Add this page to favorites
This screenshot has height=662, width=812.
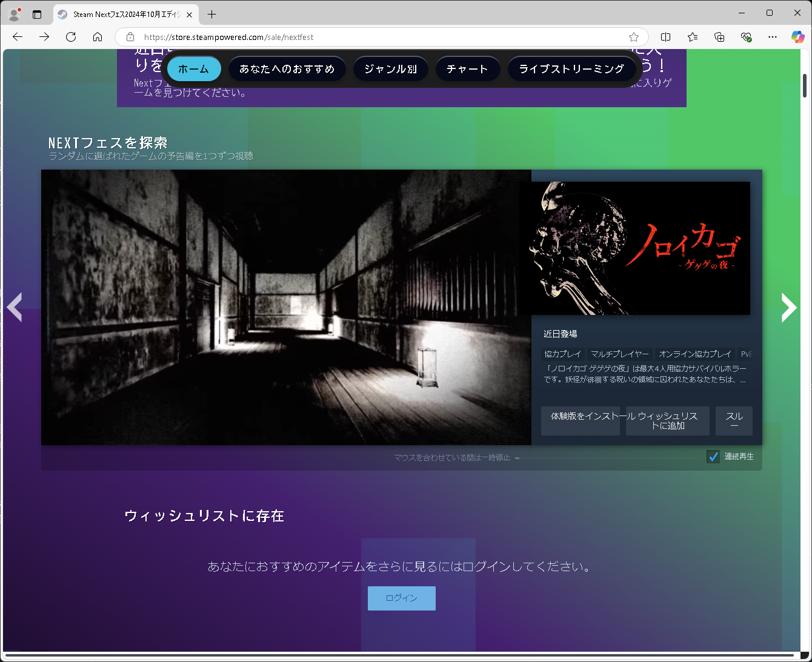[x=633, y=37]
